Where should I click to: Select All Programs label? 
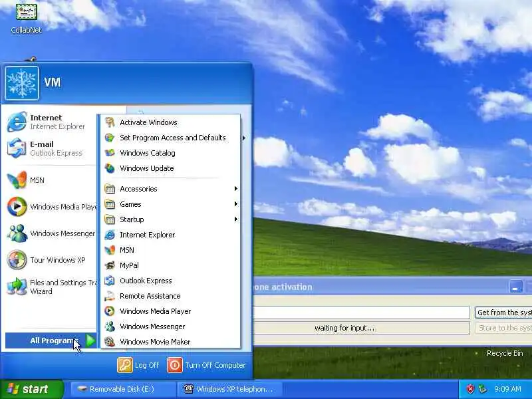(53, 340)
